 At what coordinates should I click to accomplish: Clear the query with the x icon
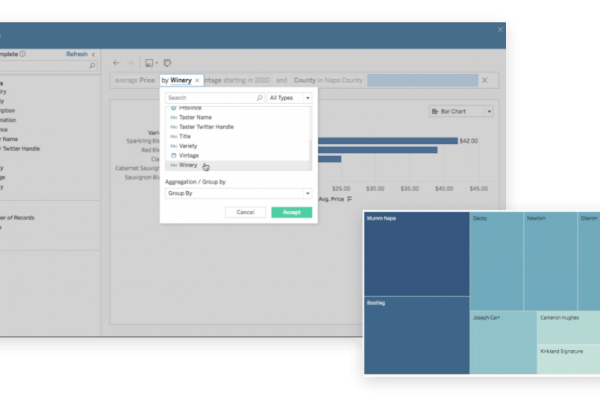[484, 80]
